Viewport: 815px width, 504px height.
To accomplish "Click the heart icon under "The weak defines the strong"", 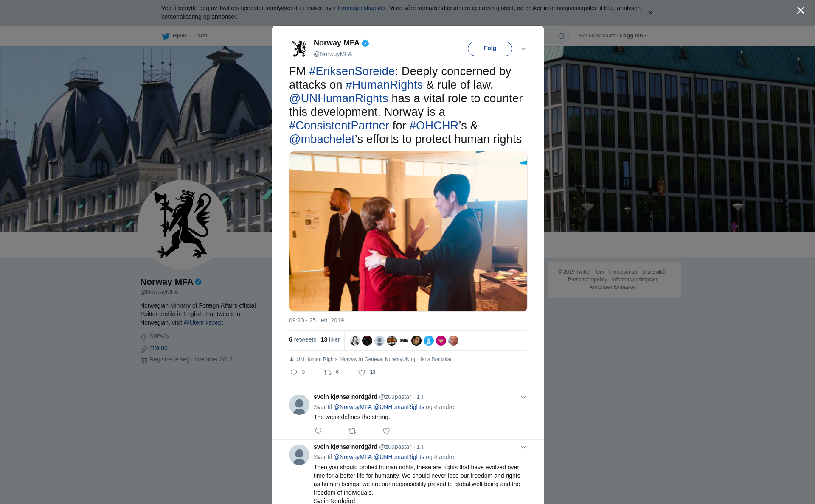I will pos(386,431).
